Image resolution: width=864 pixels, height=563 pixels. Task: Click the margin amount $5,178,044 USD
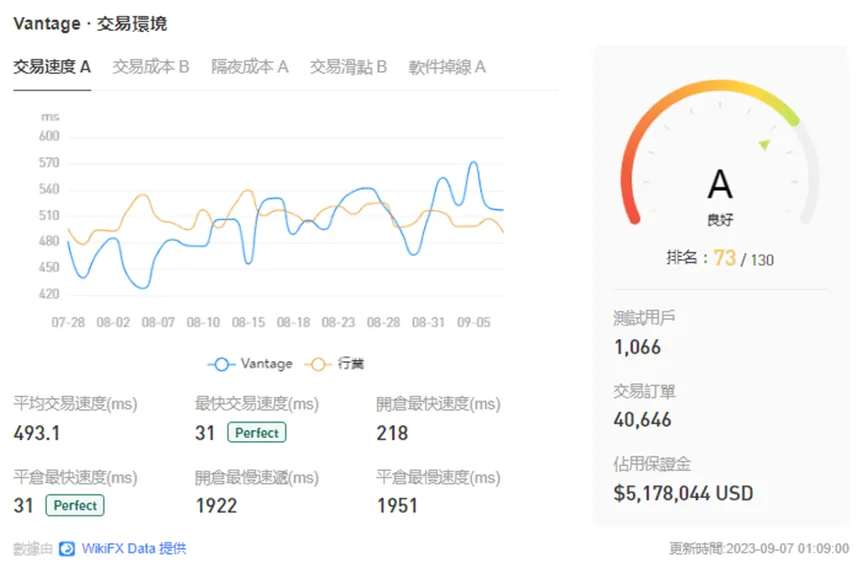[x=683, y=494]
